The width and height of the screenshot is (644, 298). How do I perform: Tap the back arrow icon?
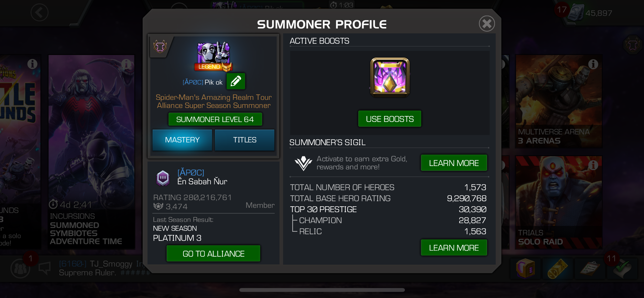coord(39,12)
